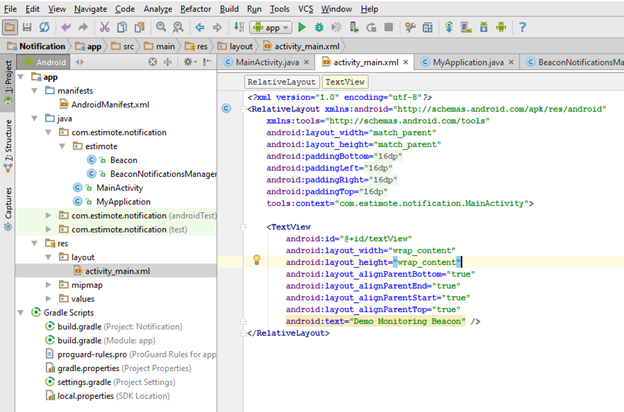Screen dimensions: 624x412
Task: Open the File menu
Action: pyautogui.click(x=10, y=9)
